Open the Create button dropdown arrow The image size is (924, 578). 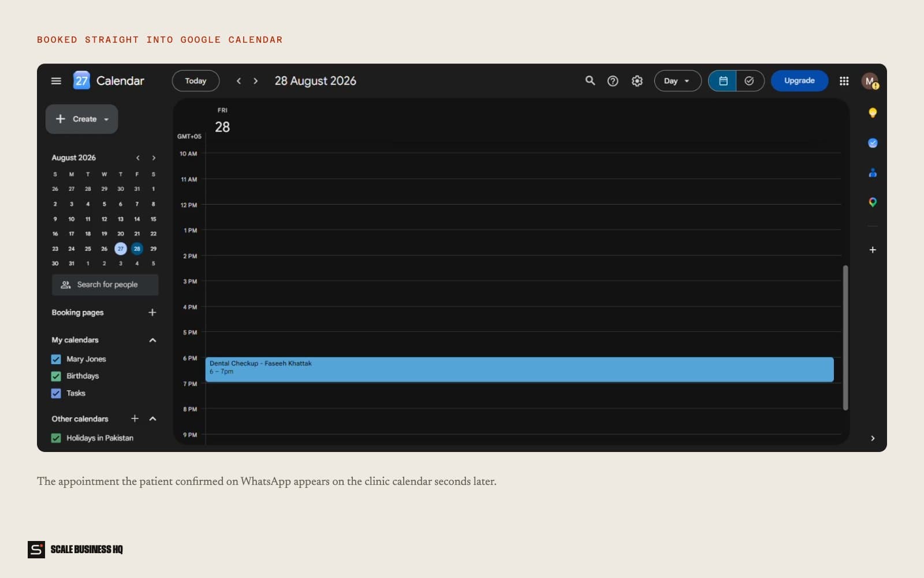pyautogui.click(x=106, y=120)
